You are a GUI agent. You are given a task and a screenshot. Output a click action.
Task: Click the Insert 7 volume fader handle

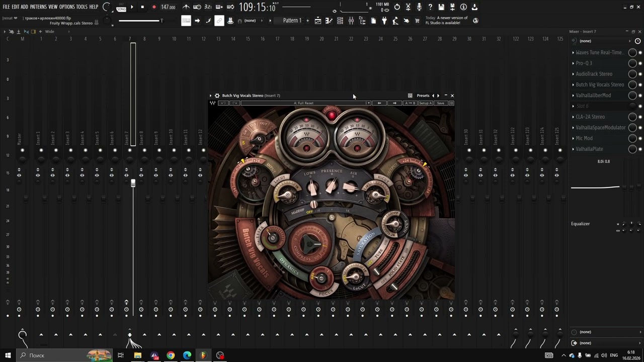(x=133, y=184)
